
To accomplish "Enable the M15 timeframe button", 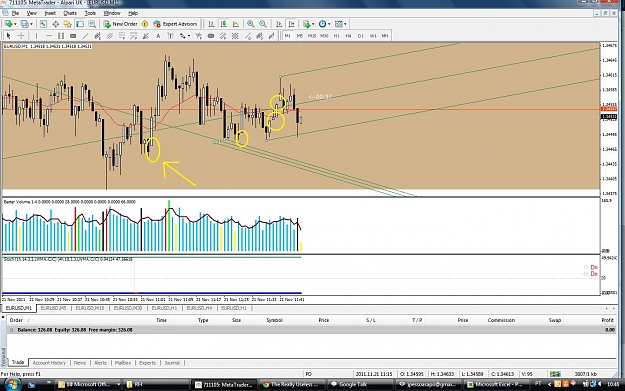I will 312,36.
